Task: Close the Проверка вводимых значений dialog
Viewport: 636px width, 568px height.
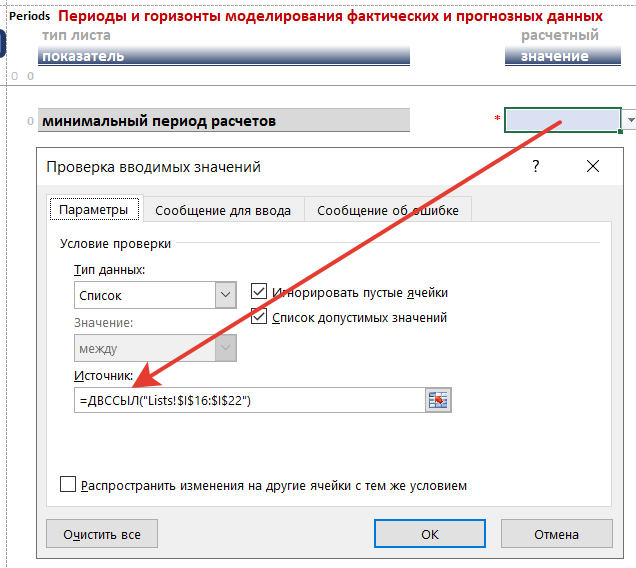Action: [x=592, y=166]
